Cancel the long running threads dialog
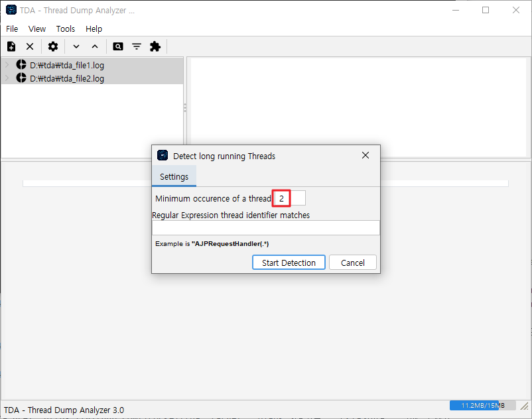 click(352, 263)
